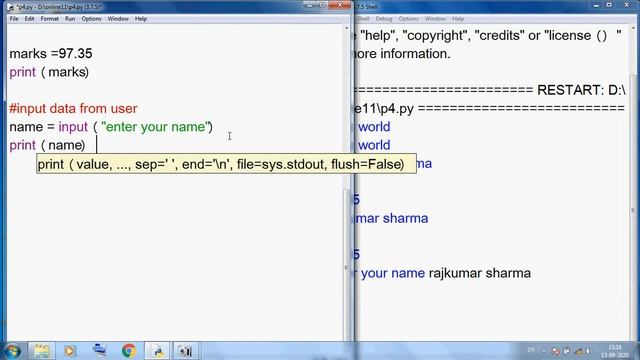Open the Options menu in the Python Shell
Viewport: 640px width, 360px height.
(x=409, y=19)
